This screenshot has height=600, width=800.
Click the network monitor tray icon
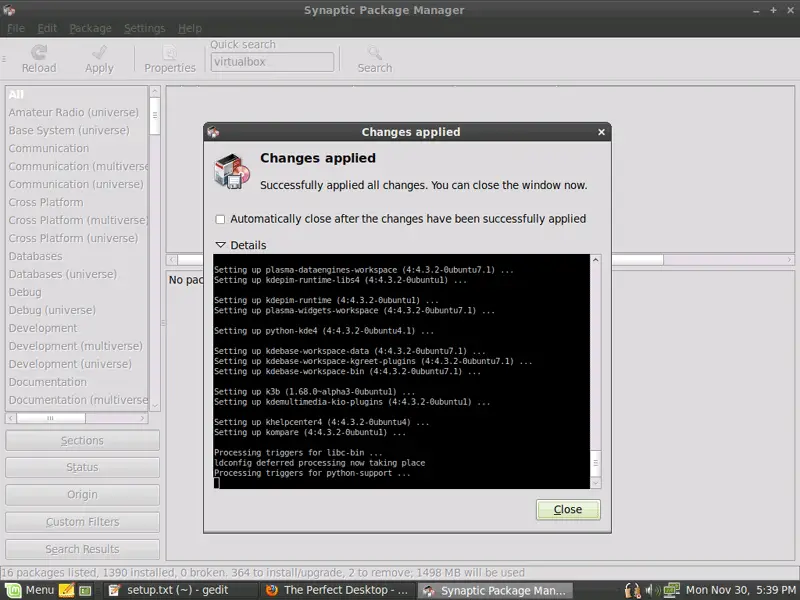coord(671,590)
